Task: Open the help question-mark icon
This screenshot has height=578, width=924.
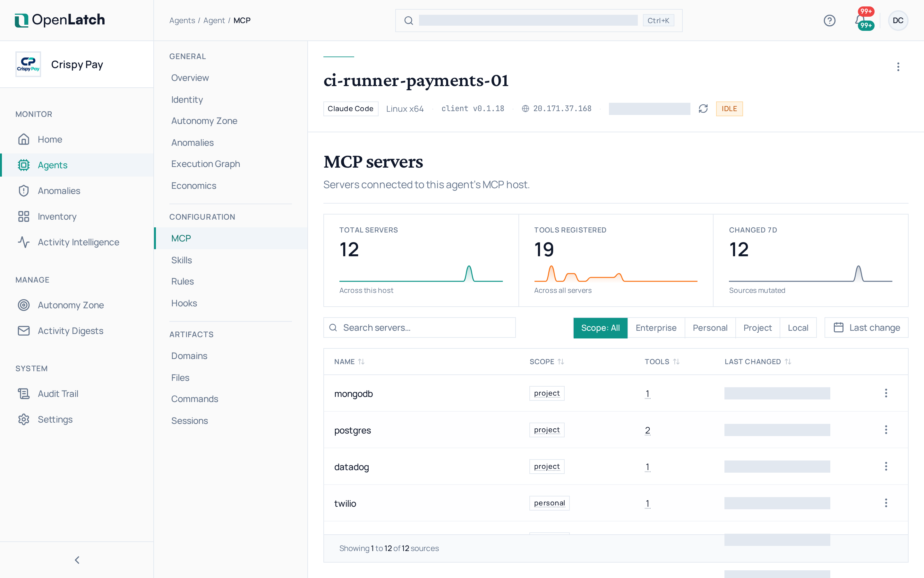Action: (x=829, y=20)
